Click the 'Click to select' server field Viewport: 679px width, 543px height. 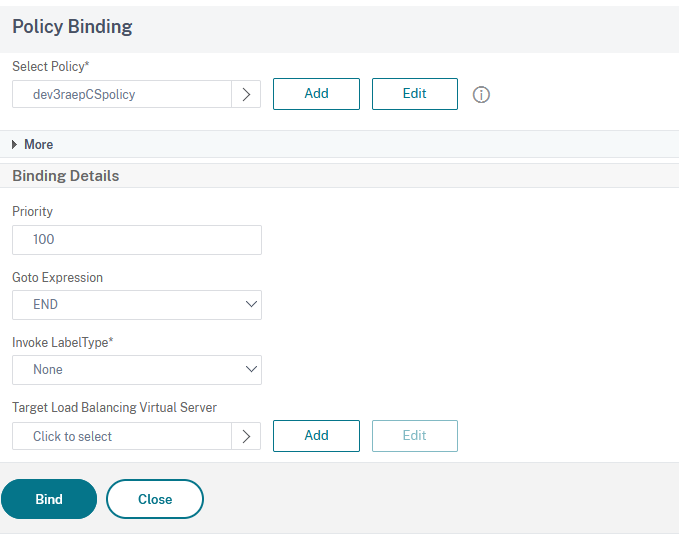click(122, 436)
